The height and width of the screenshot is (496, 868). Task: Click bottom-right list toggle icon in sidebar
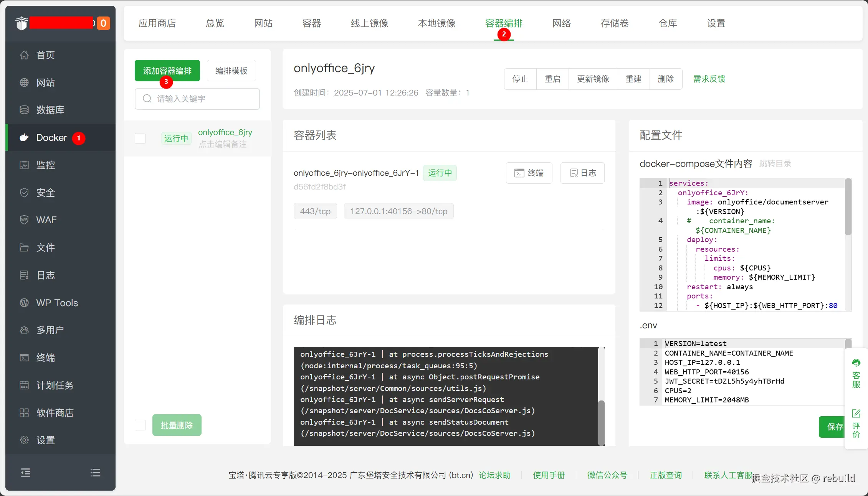(95, 473)
